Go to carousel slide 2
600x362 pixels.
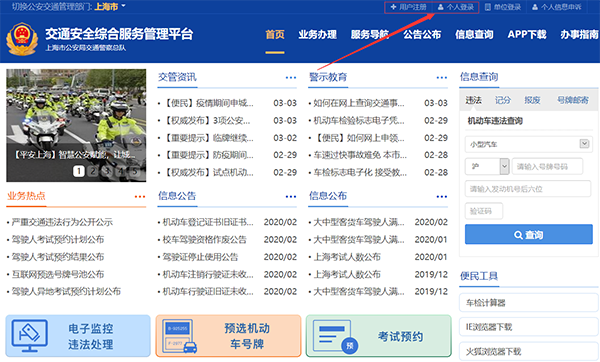pyautogui.click(x=93, y=171)
